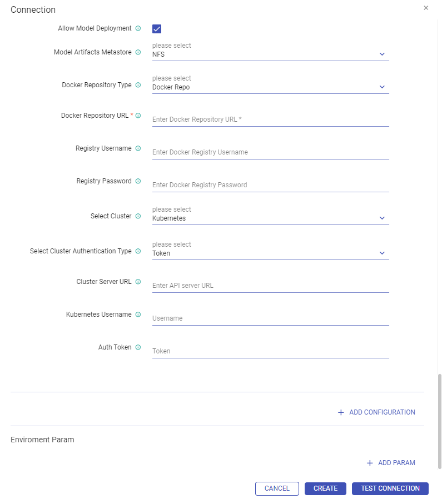The height and width of the screenshot is (504, 442).
Task: Click info icon beside Docker Repository URL
Action: 138,116
